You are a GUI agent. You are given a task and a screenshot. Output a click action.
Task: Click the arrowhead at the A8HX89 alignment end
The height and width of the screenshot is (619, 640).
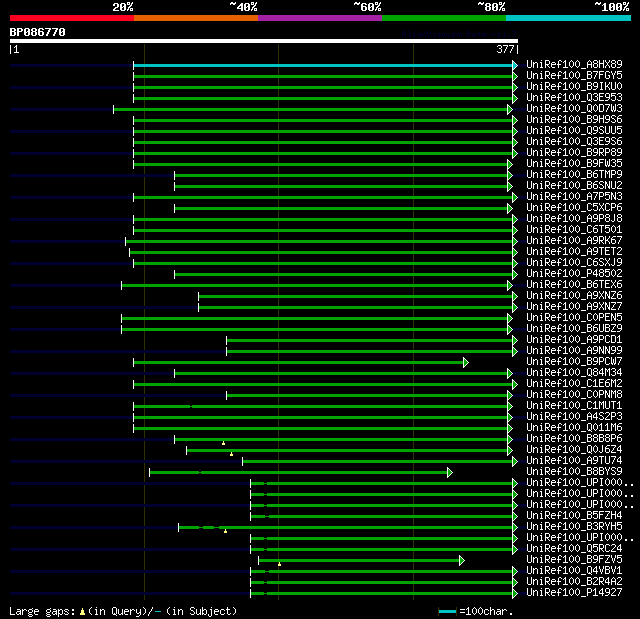pyautogui.click(x=515, y=65)
